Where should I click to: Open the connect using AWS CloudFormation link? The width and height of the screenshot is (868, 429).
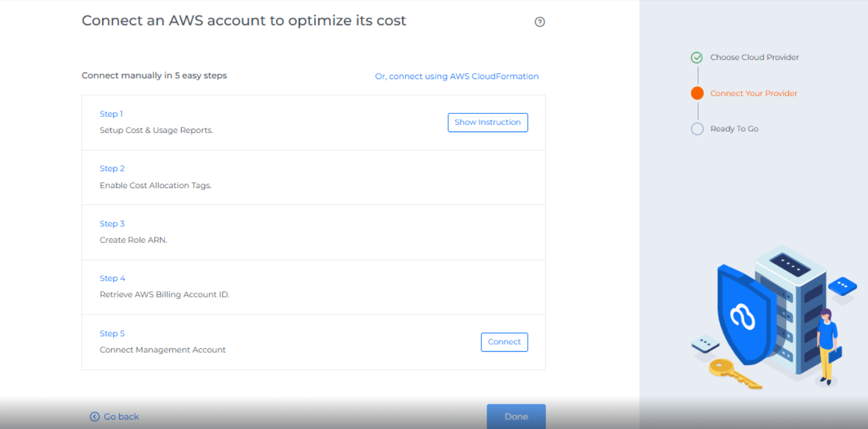pyautogui.click(x=456, y=76)
